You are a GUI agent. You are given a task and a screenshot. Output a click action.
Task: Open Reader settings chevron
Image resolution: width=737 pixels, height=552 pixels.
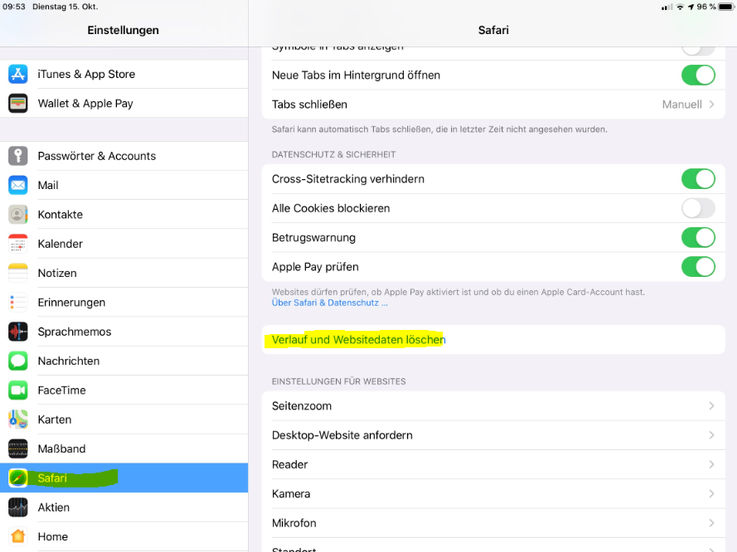[x=711, y=465]
